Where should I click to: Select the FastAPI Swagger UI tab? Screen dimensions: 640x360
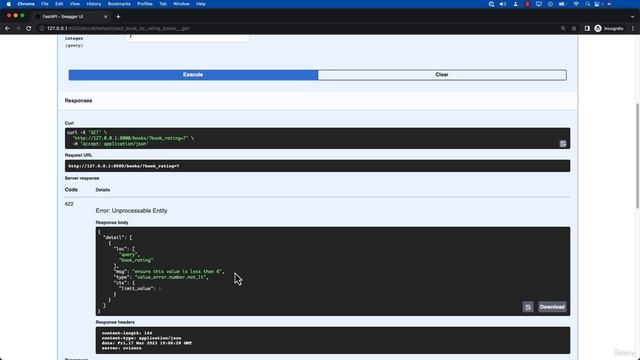[69, 17]
